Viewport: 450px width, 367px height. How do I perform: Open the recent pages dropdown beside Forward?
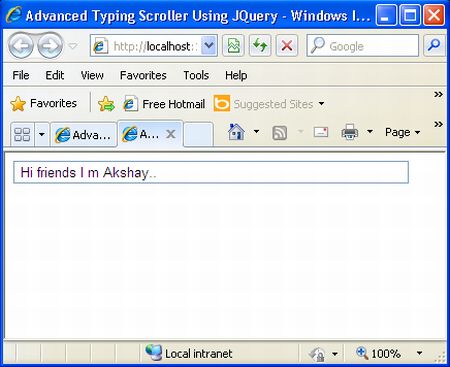[73, 45]
